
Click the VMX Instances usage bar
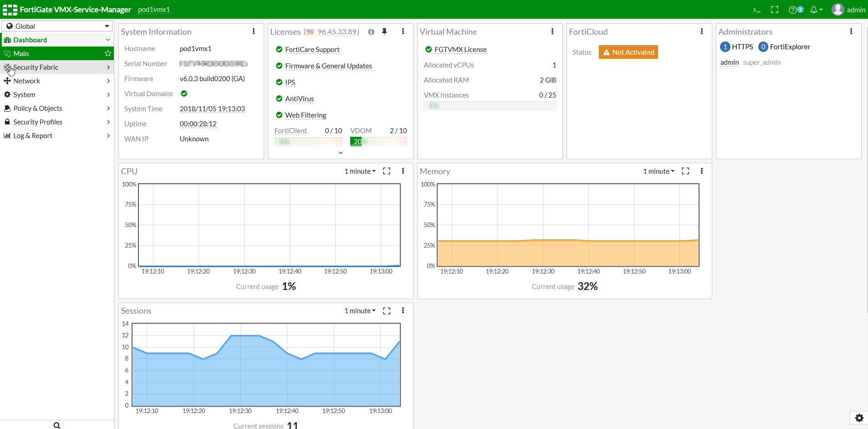(490, 106)
